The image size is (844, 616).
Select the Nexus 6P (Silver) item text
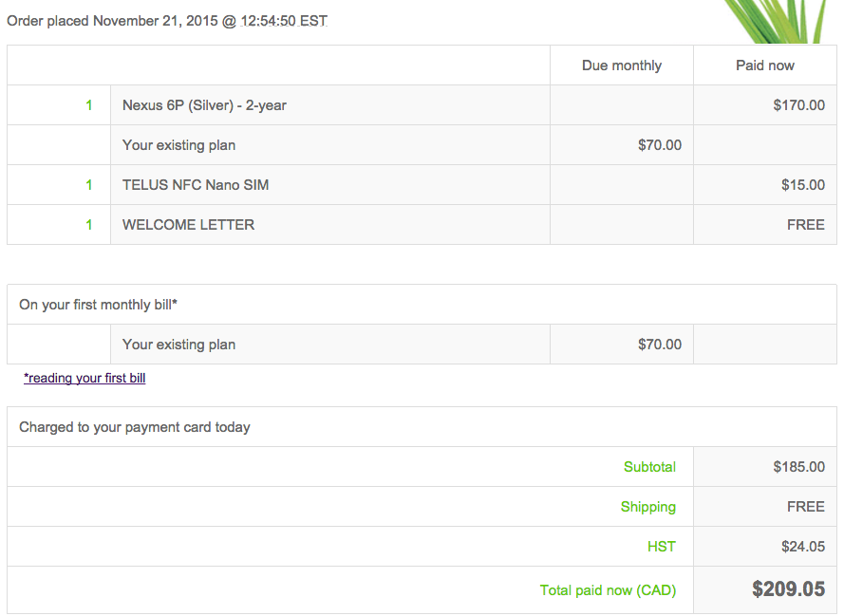(204, 105)
